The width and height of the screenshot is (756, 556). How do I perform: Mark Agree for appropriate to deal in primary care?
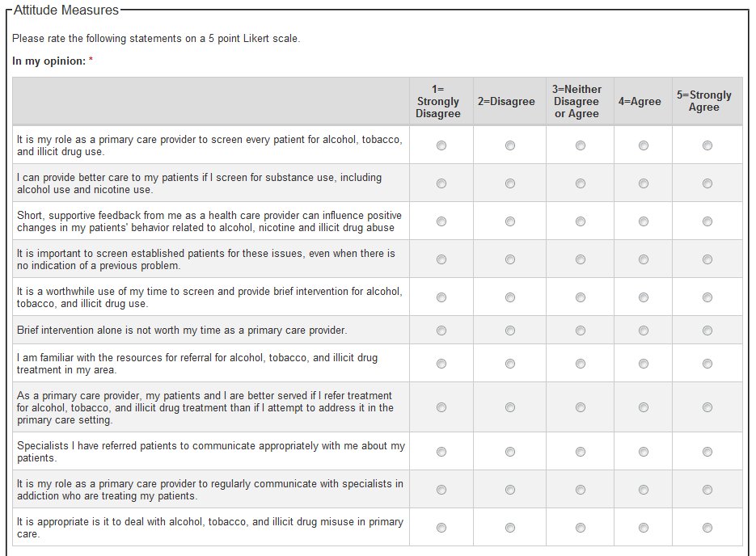pyautogui.click(x=644, y=528)
